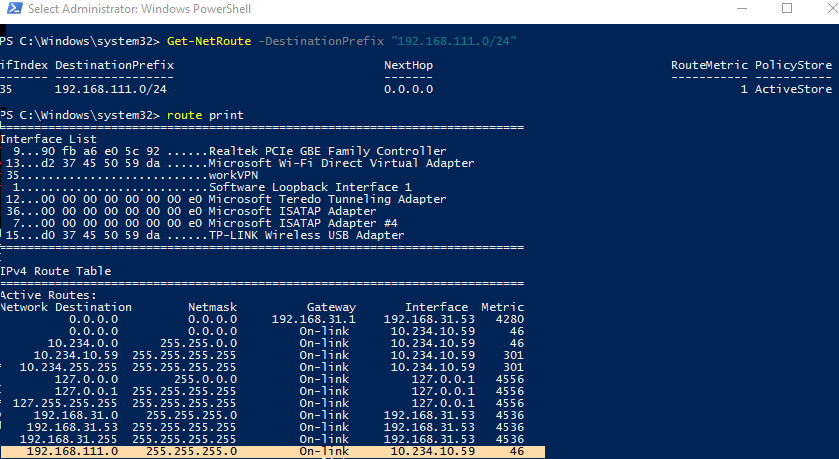This screenshot has height=459, width=839.
Task: Click metric 46 in highlighted row
Action: [x=517, y=452]
